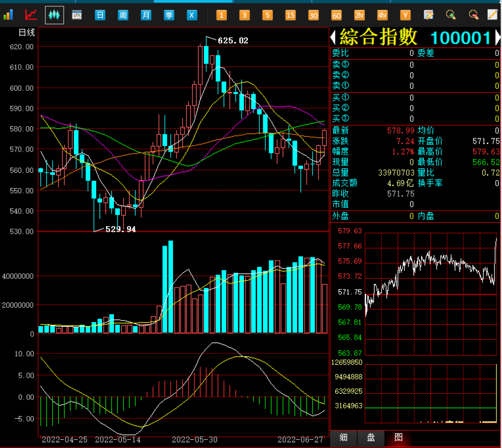Zoom in with the magnifier plus icon
Image resolution: width=502 pixels, height=448 pixels.
point(451,15)
